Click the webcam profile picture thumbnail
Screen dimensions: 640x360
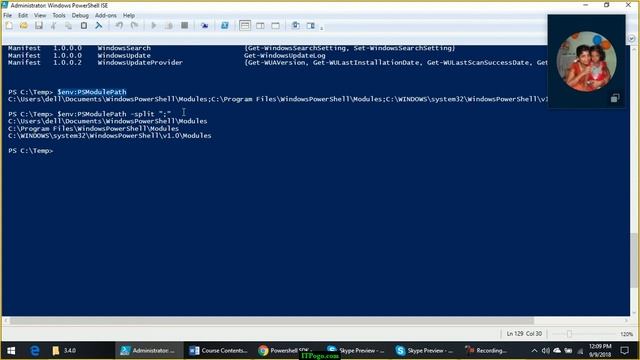click(x=586, y=62)
